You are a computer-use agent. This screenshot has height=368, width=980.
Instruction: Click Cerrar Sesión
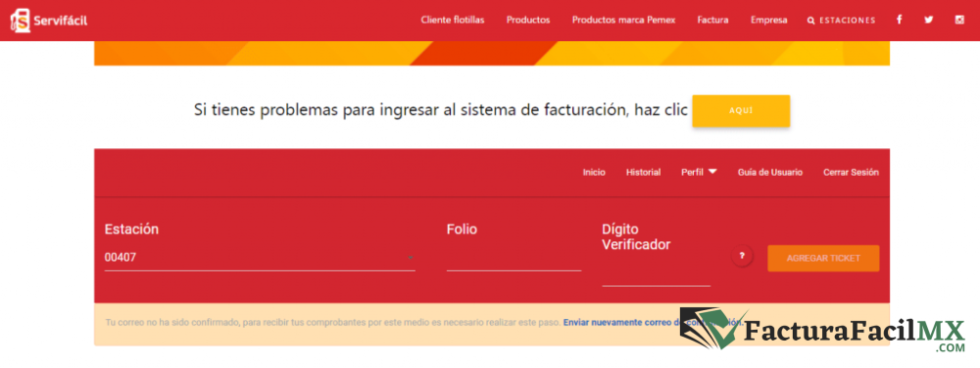[851, 172]
